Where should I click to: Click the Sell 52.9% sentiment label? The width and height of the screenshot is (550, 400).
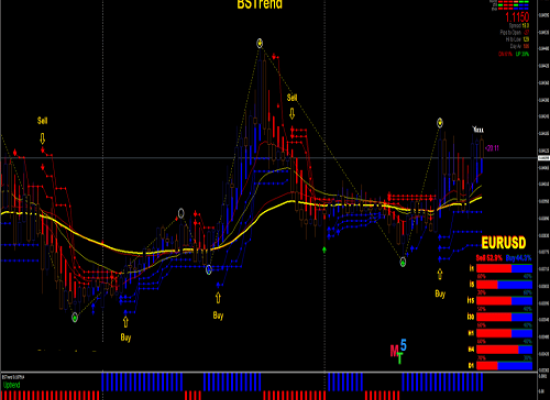click(x=489, y=258)
